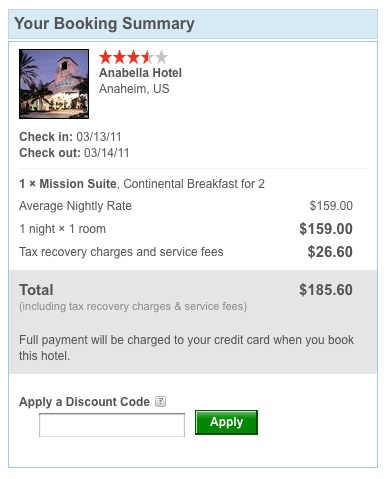Click the tax recovery charges amount $26.60
Image resolution: width=389 pixels, height=479 pixels.
[330, 252]
